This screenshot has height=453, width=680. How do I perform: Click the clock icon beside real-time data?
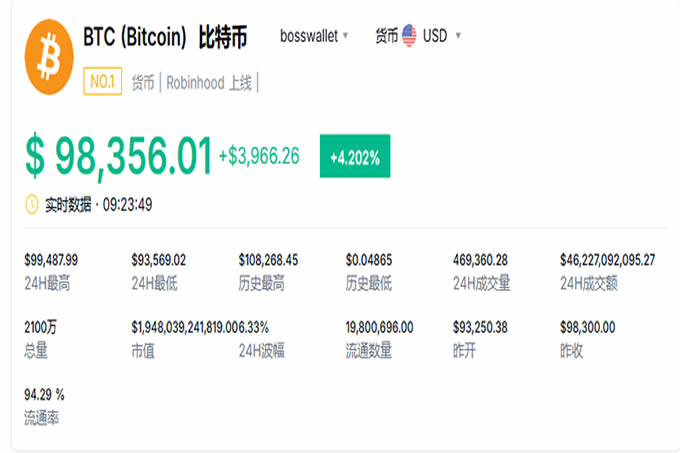(x=31, y=204)
